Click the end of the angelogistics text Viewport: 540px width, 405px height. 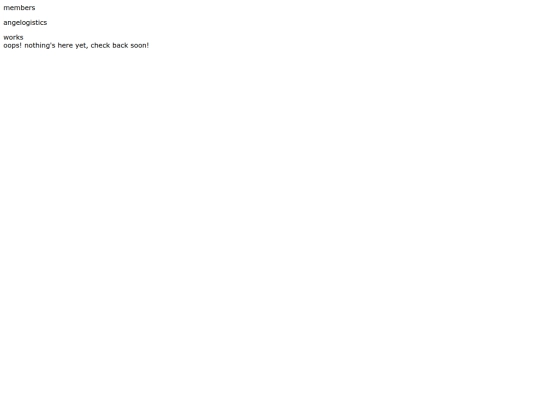click(45, 23)
